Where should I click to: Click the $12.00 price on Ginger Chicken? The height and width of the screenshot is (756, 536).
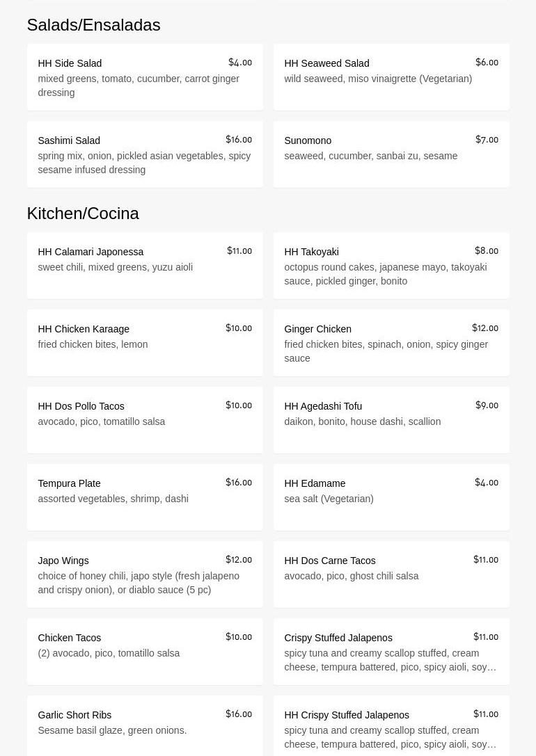tap(485, 328)
